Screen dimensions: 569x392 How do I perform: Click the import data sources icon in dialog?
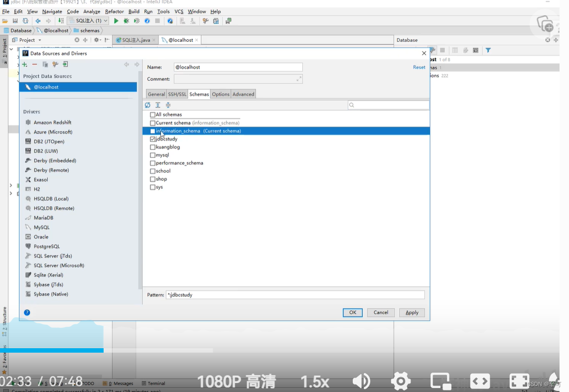tap(65, 65)
